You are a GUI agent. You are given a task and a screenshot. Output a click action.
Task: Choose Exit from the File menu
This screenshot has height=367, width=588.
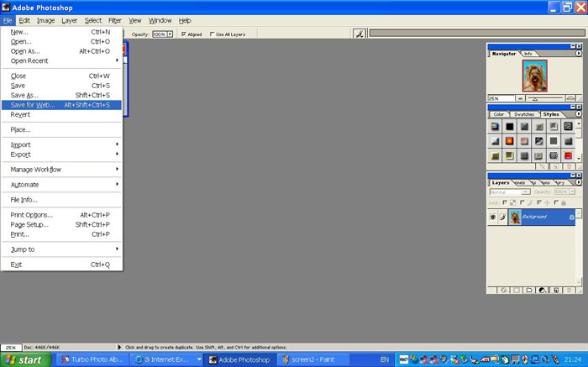click(x=62, y=265)
